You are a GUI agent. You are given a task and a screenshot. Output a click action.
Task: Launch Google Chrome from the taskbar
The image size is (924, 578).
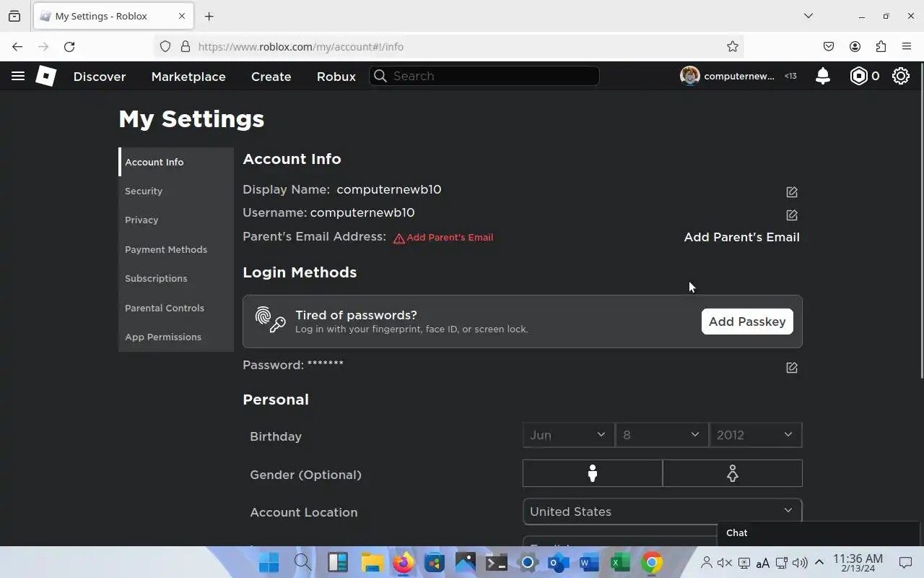point(651,562)
